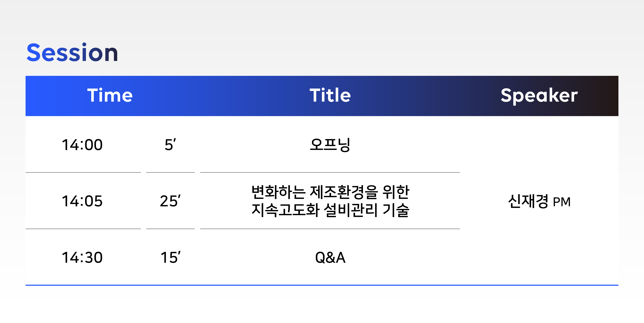
Task: Click the 14:30 start time
Action: pyautogui.click(x=82, y=257)
